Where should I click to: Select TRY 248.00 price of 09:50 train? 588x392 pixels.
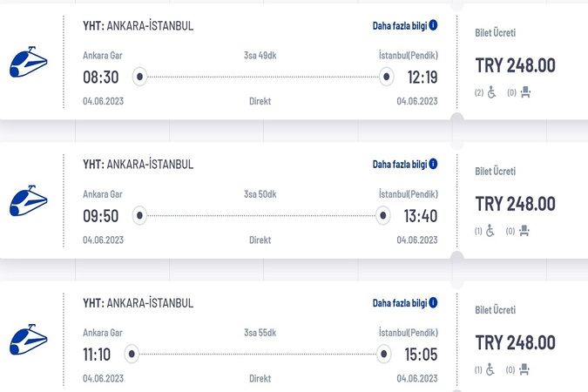(x=515, y=204)
